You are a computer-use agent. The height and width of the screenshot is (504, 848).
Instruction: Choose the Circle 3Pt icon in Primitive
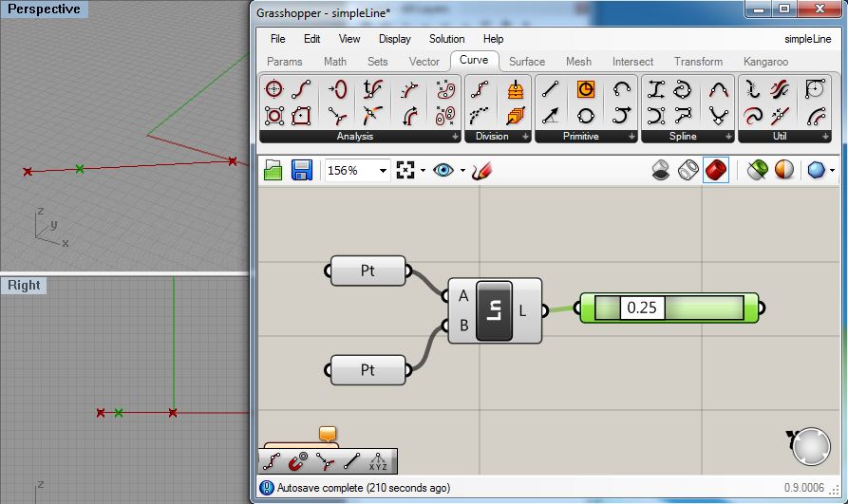coord(586,116)
